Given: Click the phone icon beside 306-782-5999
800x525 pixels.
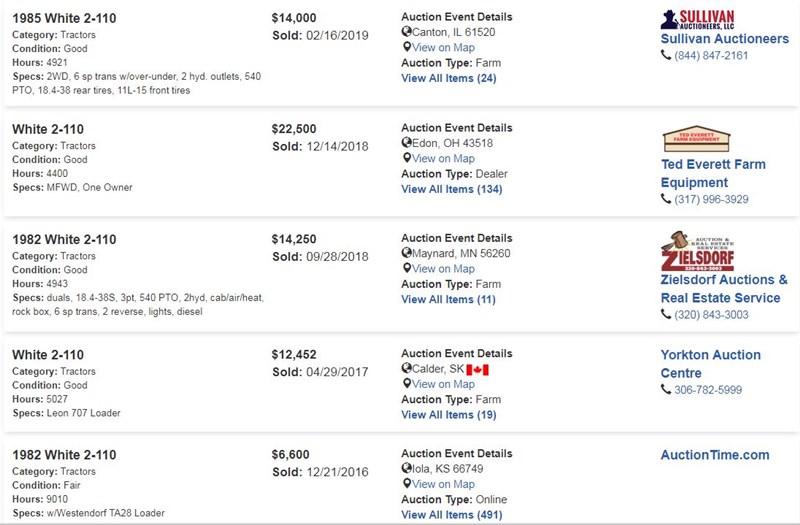Looking at the screenshot, I should (x=666, y=389).
